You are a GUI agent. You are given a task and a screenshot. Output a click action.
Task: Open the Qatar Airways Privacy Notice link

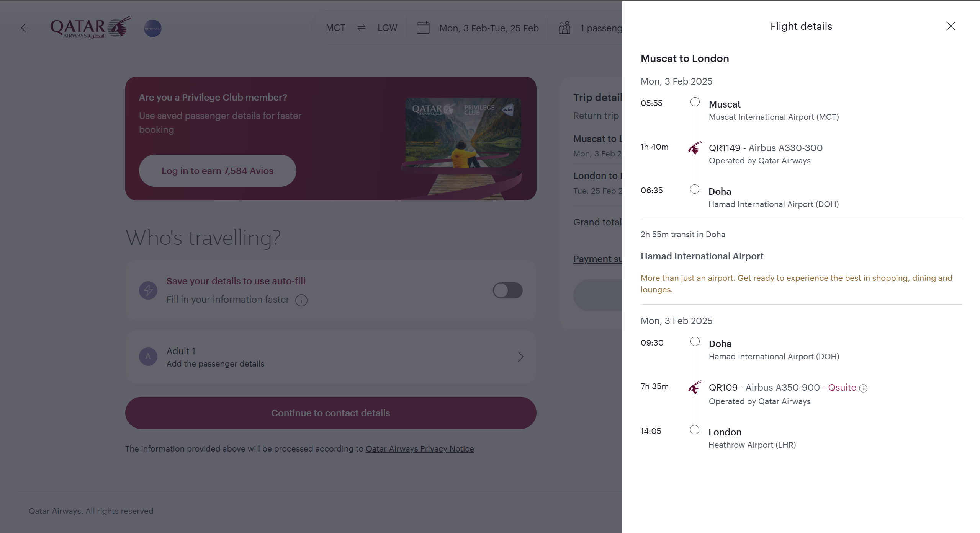[420, 449]
